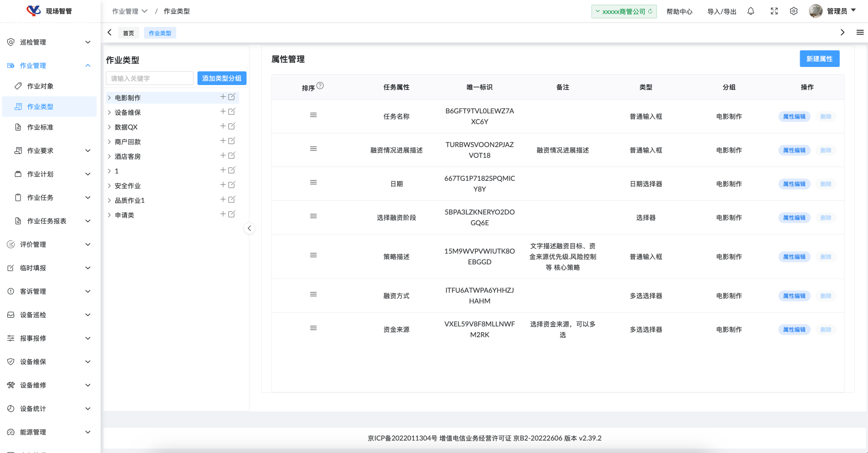Toggle fullscreen mode icon

coord(774,11)
